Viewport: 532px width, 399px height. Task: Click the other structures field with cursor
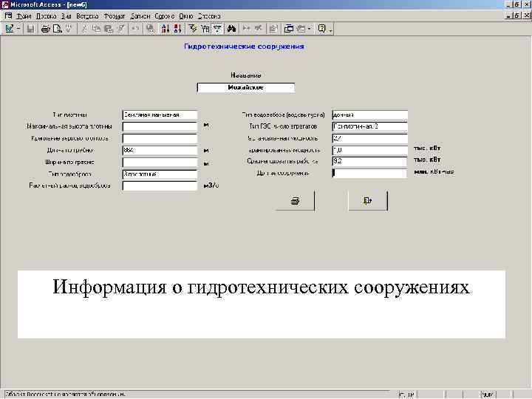click(x=370, y=174)
